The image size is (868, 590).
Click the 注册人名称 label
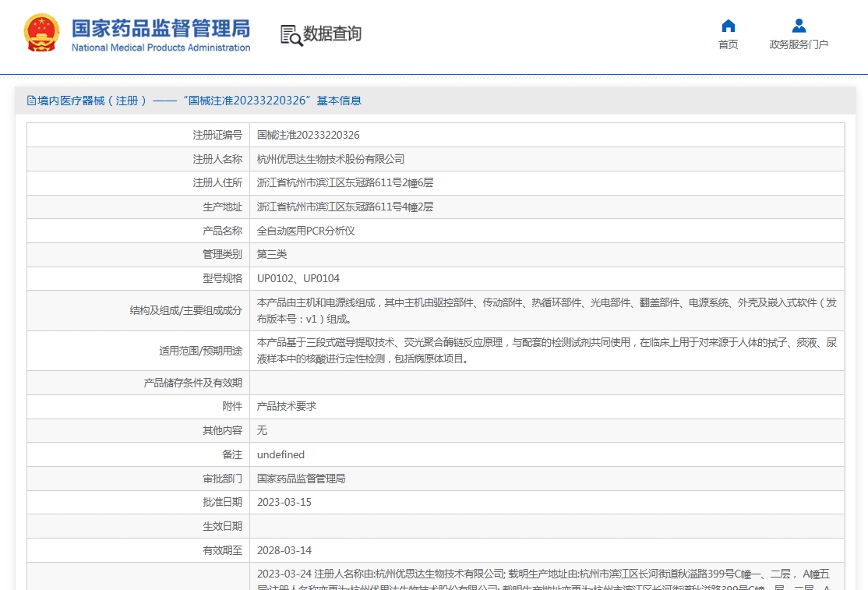[x=217, y=160]
